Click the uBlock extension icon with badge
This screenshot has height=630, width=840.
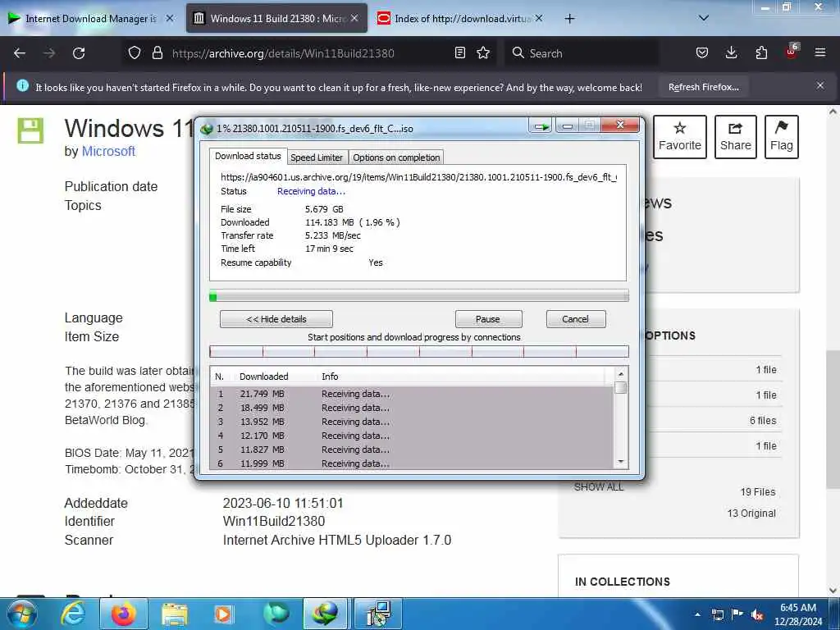[x=792, y=52]
